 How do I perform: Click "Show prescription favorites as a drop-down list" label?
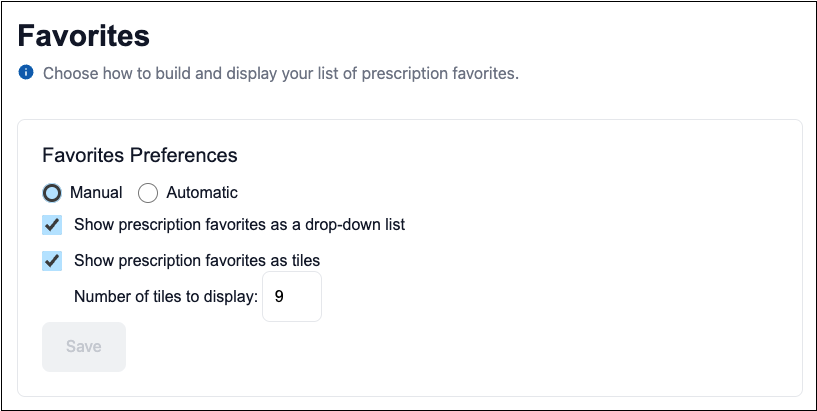click(239, 224)
